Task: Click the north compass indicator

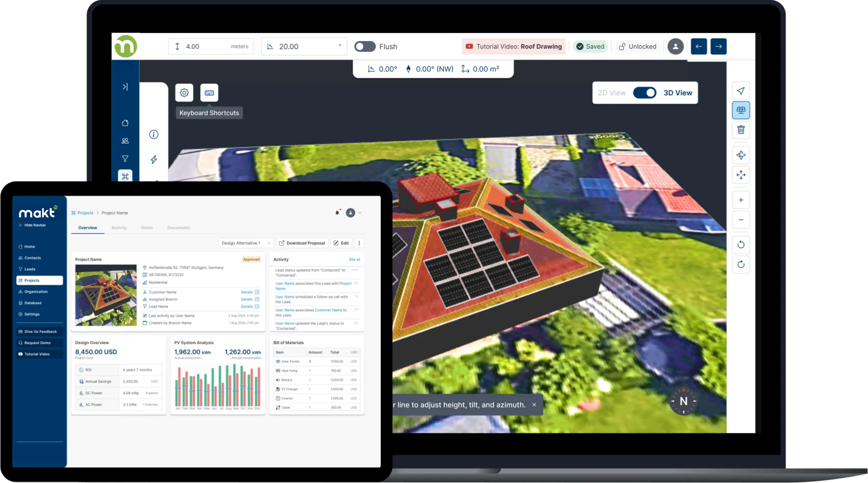Action: 683,401
